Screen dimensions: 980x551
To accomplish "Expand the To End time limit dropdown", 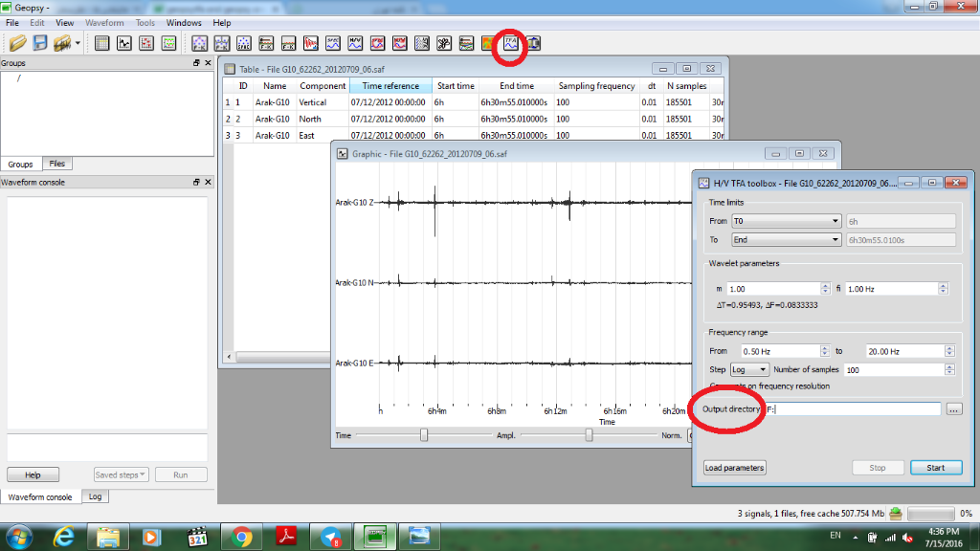I will click(786, 240).
